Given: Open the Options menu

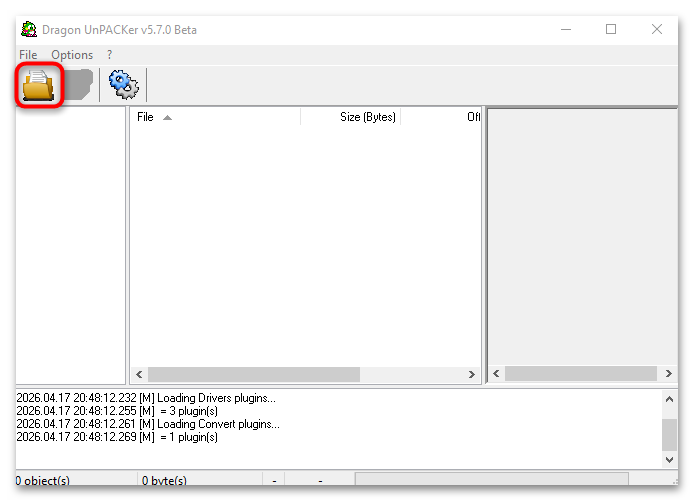Looking at the screenshot, I should (72, 55).
